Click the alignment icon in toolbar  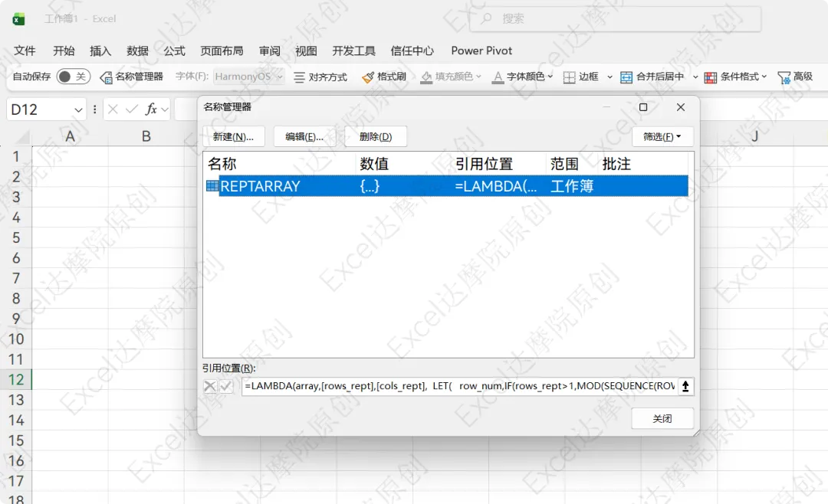(299, 77)
